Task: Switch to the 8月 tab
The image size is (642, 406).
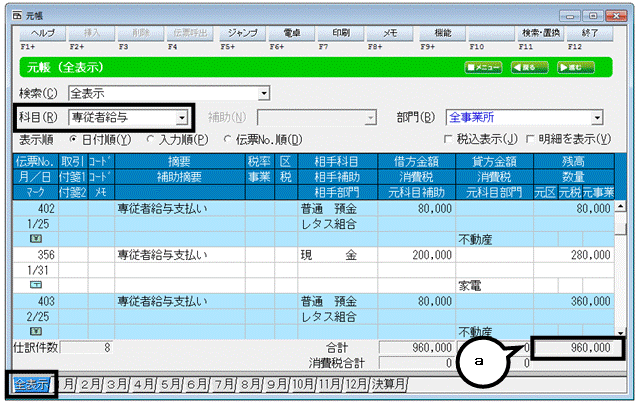Action: pyautogui.click(x=250, y=384)
